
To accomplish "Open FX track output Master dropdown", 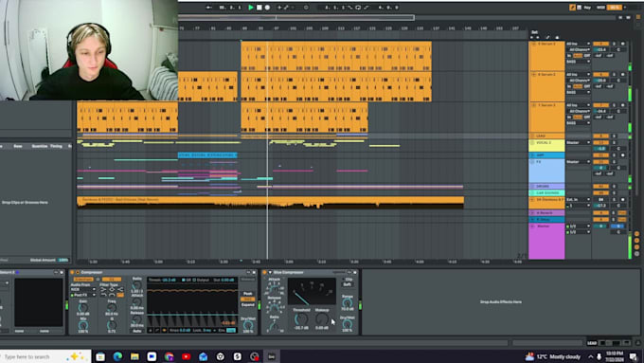I will click(579, 161).
